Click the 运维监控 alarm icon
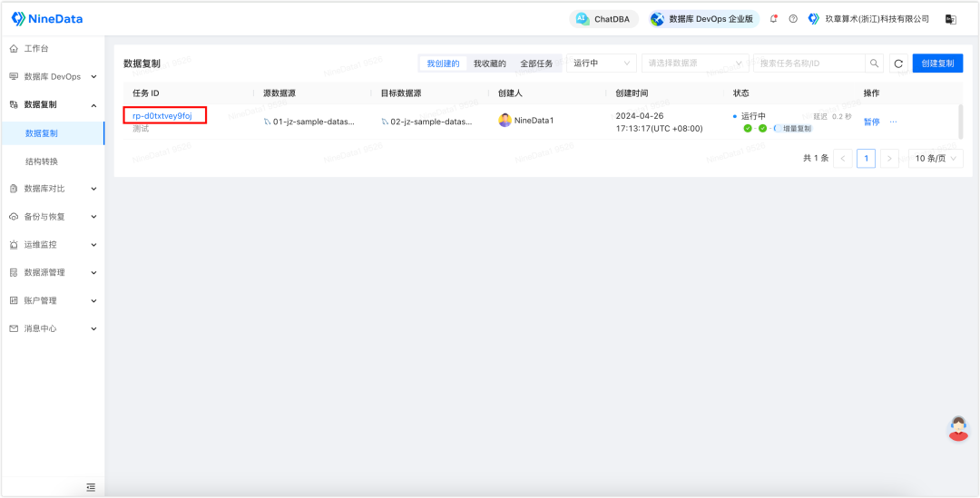 (14, 245)
